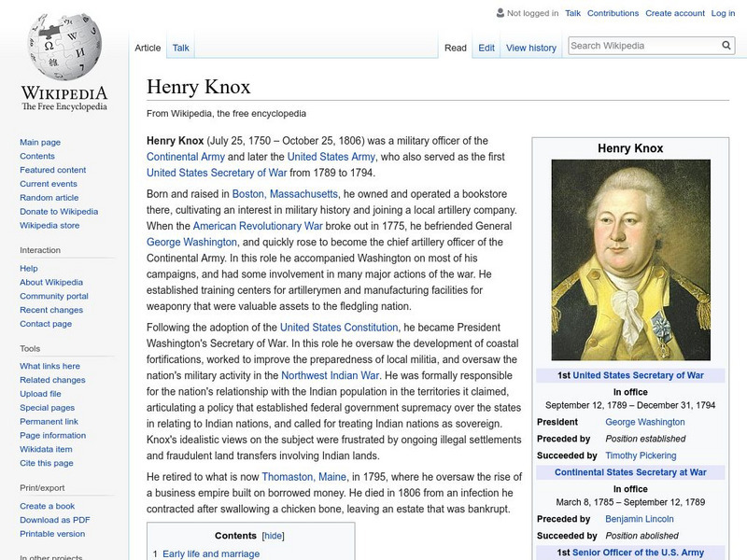Viewport: 747px width, 560px height.
Task: Open Continental States Secretary at War link
Action: click(630, 472)
